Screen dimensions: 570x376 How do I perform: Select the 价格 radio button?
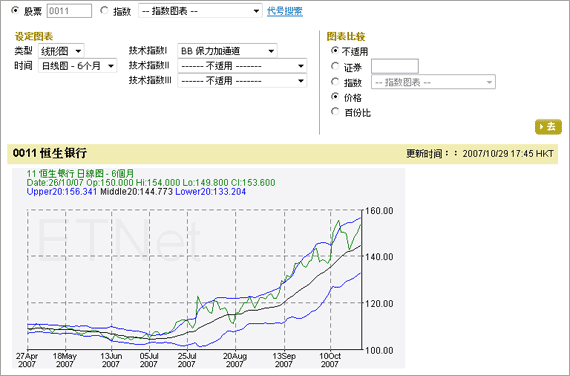pos(335,97)
